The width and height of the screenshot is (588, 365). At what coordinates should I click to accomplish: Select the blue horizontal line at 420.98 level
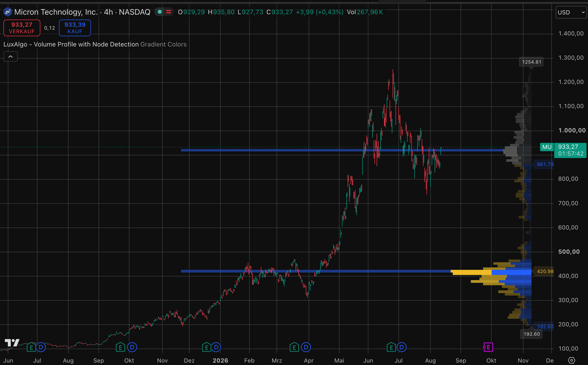(316, 271)
